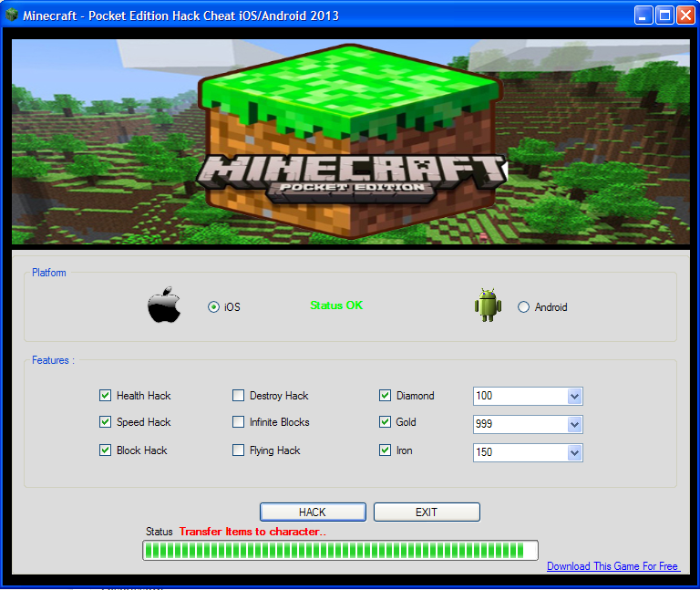Click the window title bar text

180,16
